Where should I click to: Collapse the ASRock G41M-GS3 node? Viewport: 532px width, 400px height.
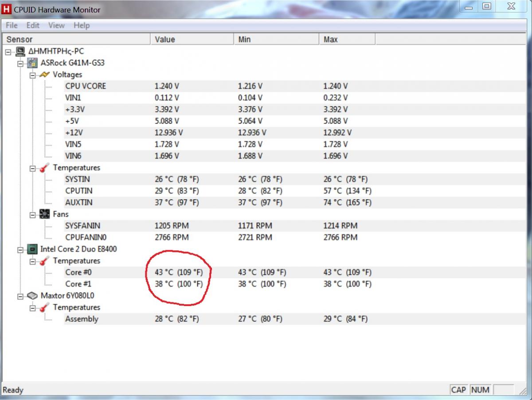click(20, 63)
